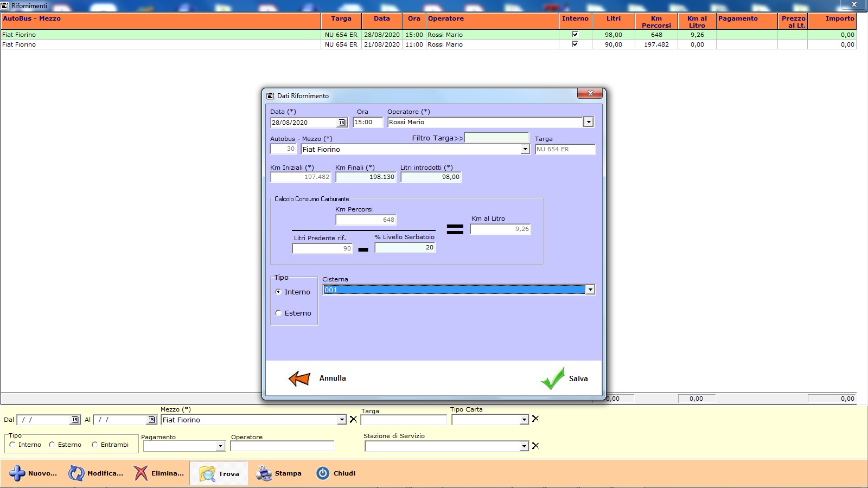Sort by AutoBus - Mezzo column header
This screenshot has height=488, width=868.
(x=161, y=21)
